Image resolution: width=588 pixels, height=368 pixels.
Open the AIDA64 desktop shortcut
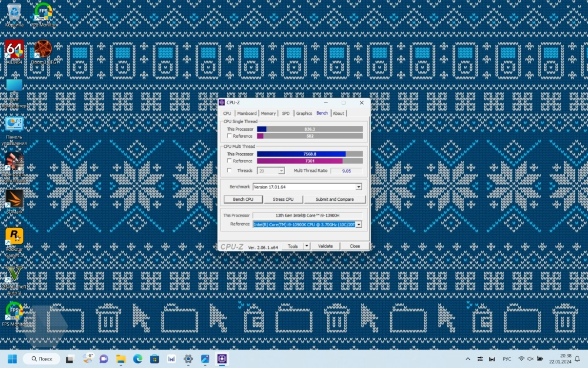14,49
